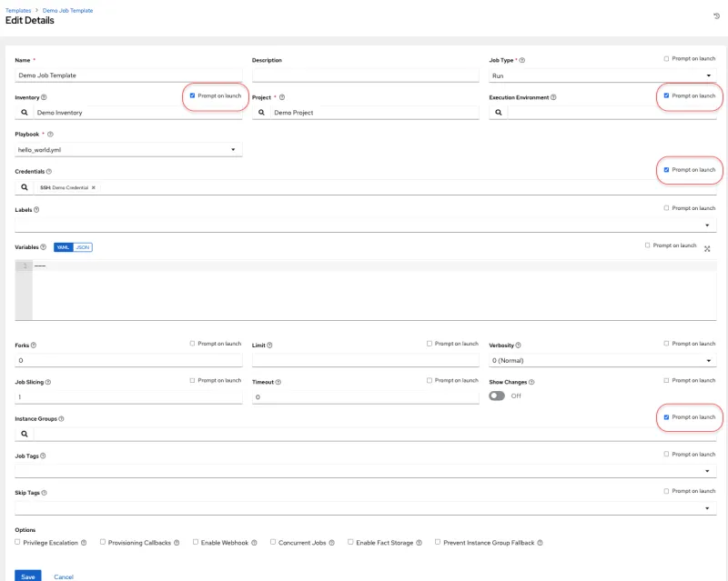The image size is (728, 581).
Task: Click the Project search magnifier icon
Action: tap(261, 113)
